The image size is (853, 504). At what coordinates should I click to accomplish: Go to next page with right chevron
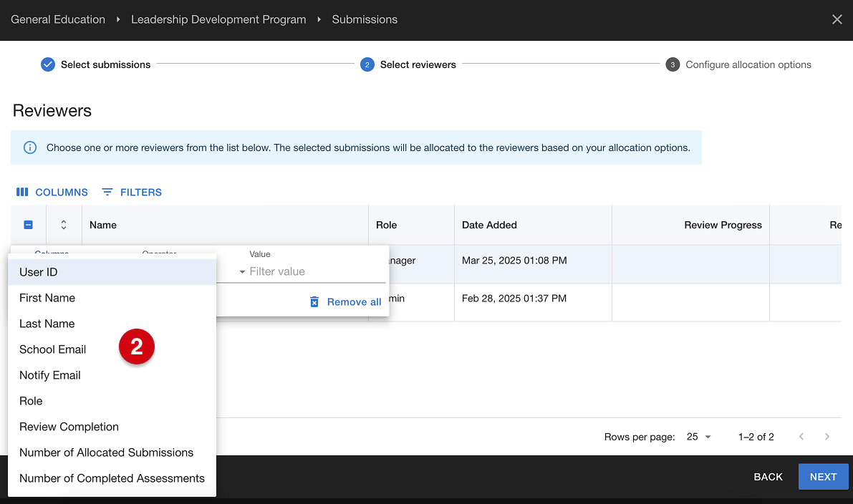827,437
